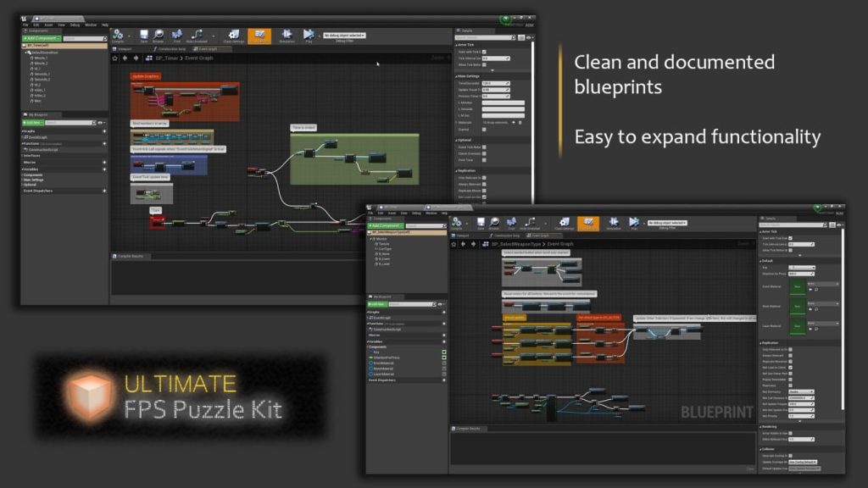
Task: Select Minute_1 component in BP_Timer tree
Action: coord(41,58)
